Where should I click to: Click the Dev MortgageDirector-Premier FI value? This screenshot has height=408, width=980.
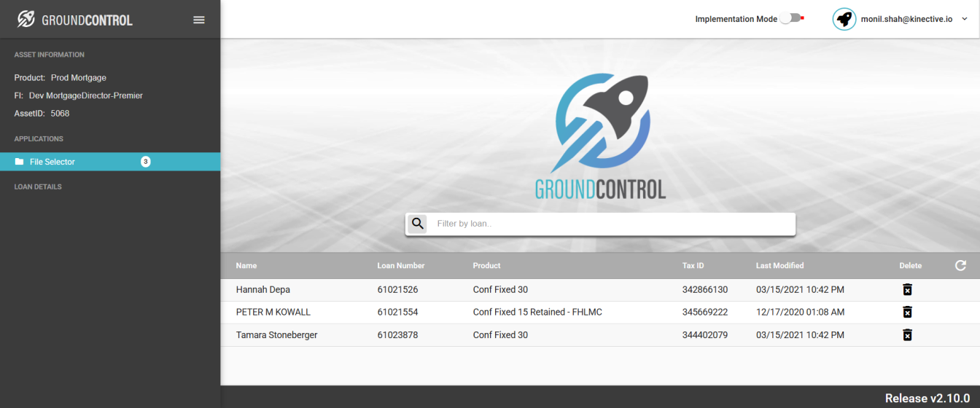86,95
